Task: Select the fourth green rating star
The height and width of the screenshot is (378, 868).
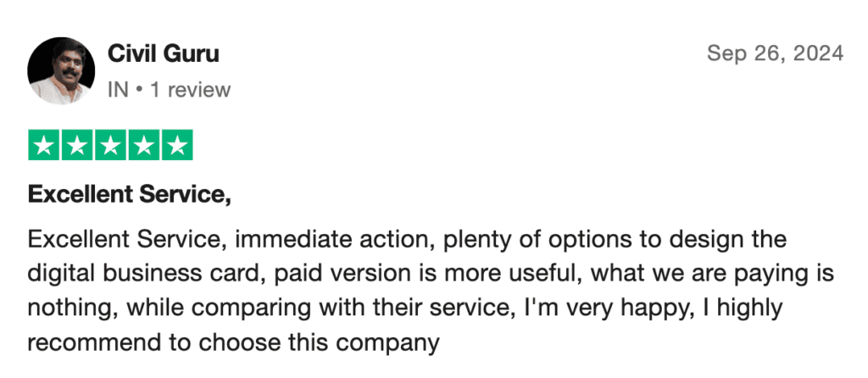Action: tap(144, 145)
